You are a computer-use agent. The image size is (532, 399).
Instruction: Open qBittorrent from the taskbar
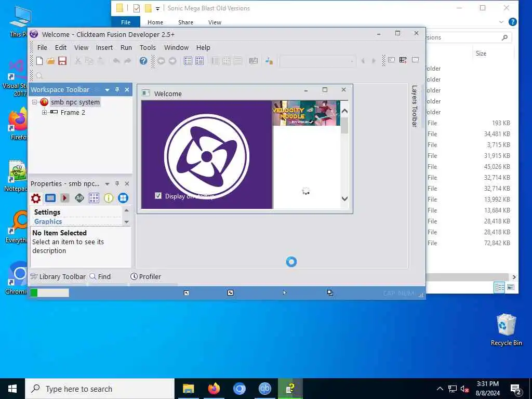click(x=264, y=389)
